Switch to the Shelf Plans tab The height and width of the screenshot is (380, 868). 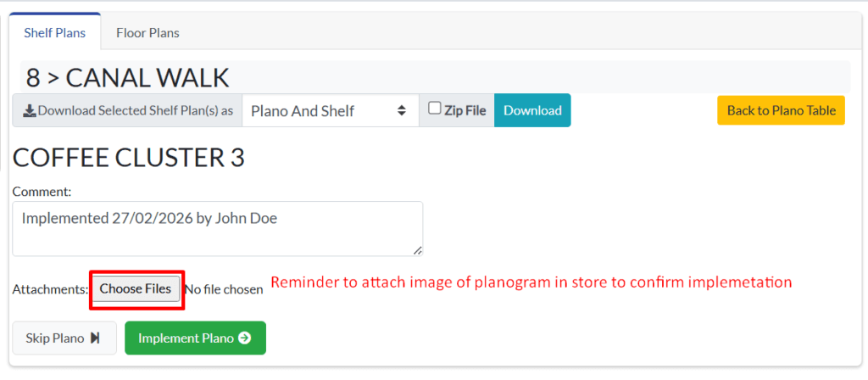(x=55, y=33)
